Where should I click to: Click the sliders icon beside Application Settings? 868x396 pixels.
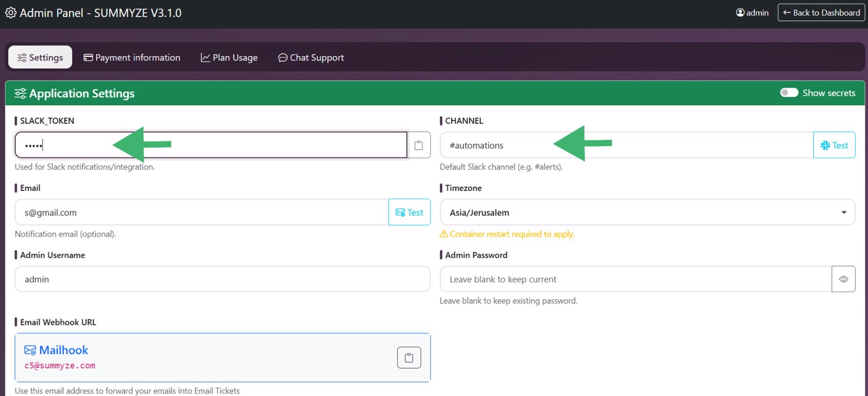pos(20,93)
